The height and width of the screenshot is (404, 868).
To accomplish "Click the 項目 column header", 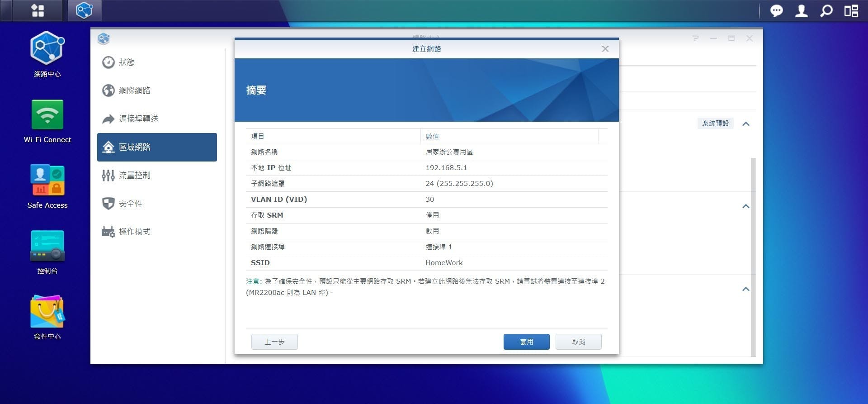I will point(333,136).
